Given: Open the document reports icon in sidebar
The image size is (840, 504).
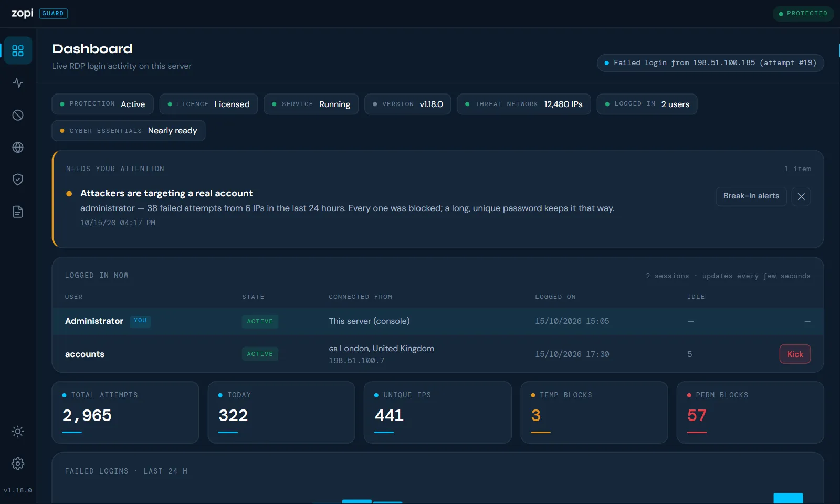Looking at the screenshot, I should 18,212.
